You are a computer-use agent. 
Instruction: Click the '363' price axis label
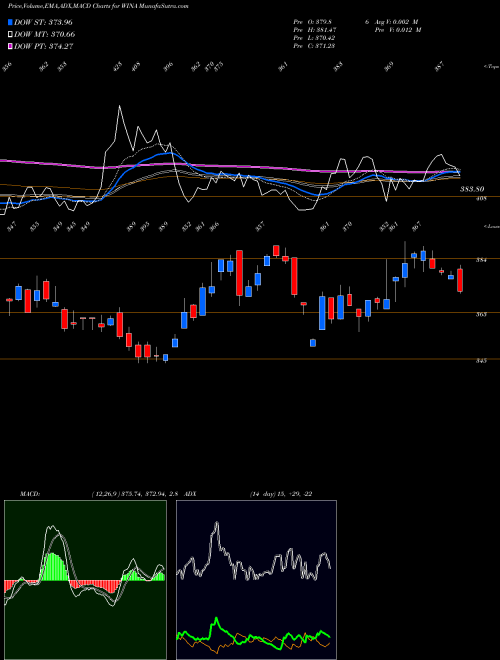click(481, 314)
